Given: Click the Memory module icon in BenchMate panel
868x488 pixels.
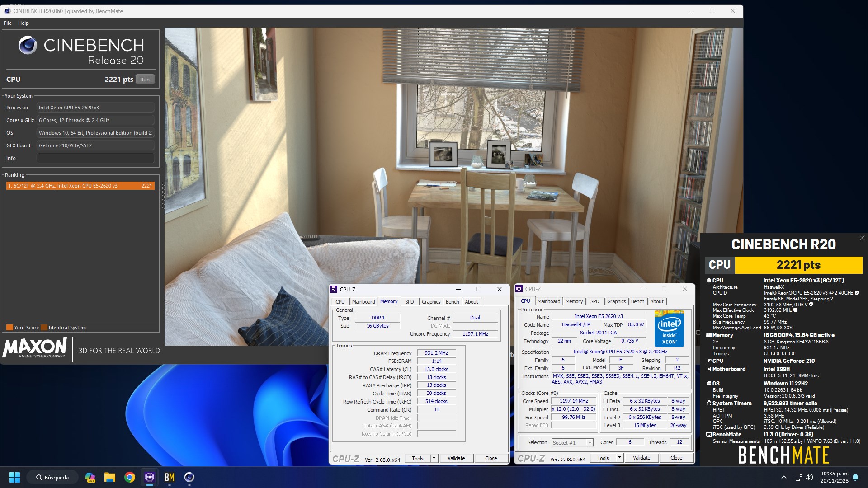Looking at the screenshot, I should [x=709, y=335].
